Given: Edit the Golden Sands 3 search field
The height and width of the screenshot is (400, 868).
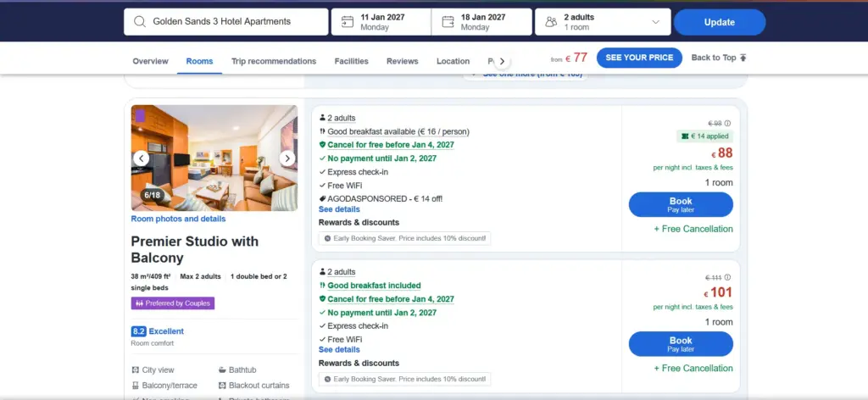Looking at the screenshot, I should tap(225, 21).
